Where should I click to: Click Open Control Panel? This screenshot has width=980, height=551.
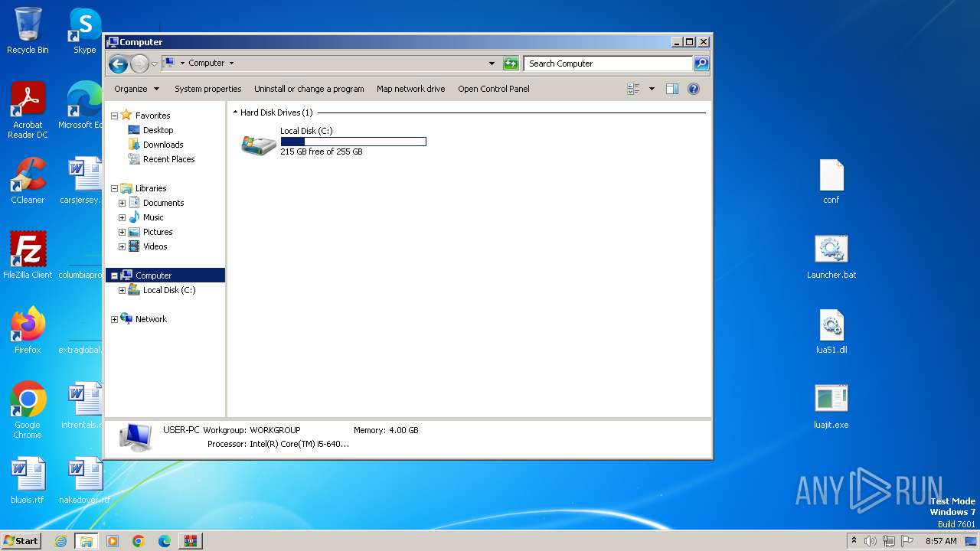494,89
